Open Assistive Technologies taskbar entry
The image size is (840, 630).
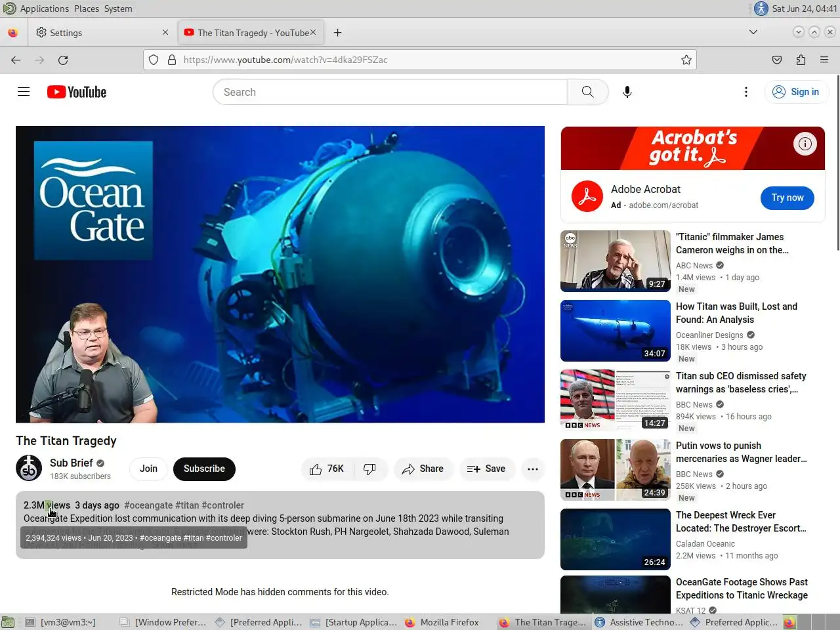tap(639, 622)
